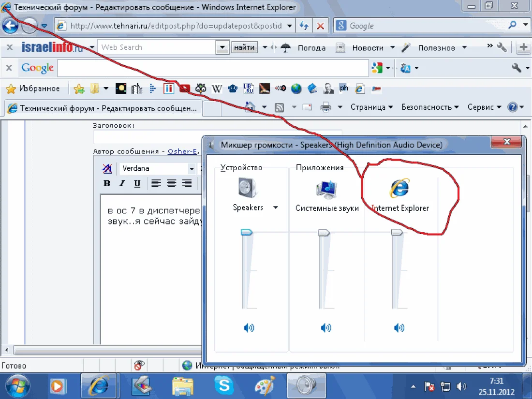
Task: Click the найти search button
Action: pyautogui.click(x=244, y=47)
